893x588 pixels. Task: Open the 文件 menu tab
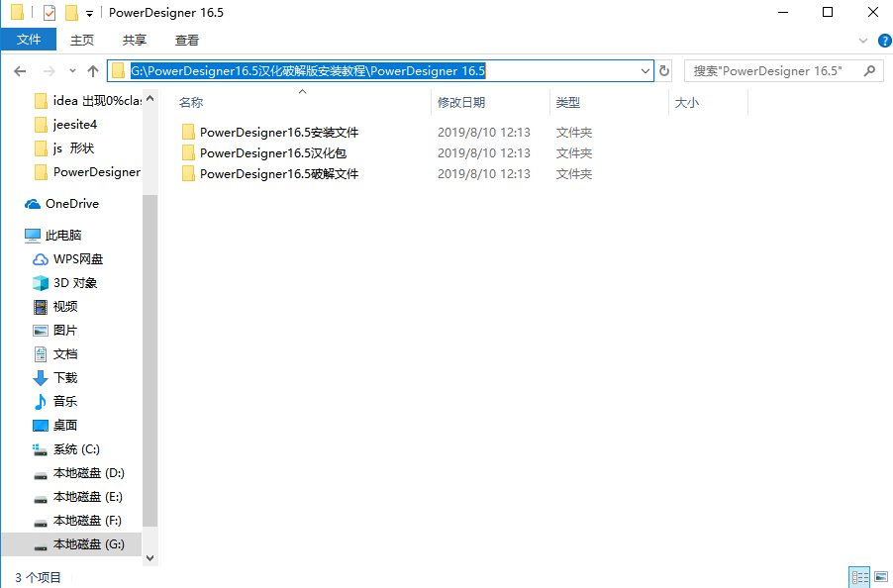tap(29, 40)
